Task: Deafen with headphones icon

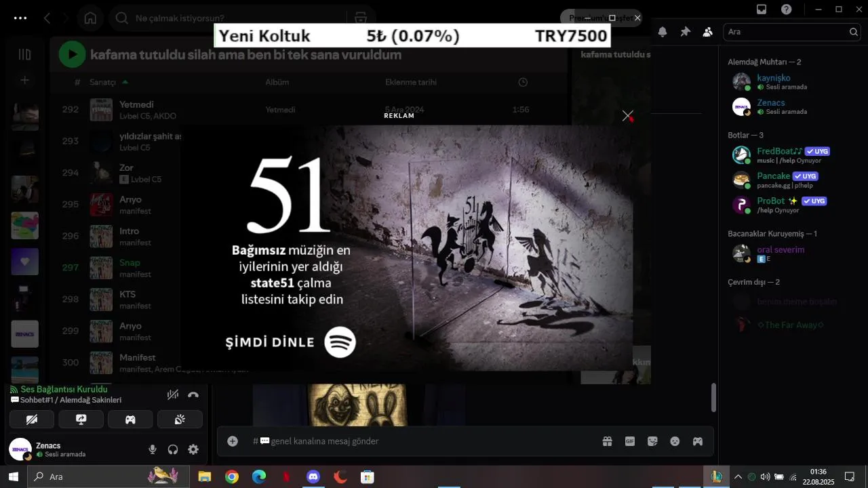Action: [173, 449]
